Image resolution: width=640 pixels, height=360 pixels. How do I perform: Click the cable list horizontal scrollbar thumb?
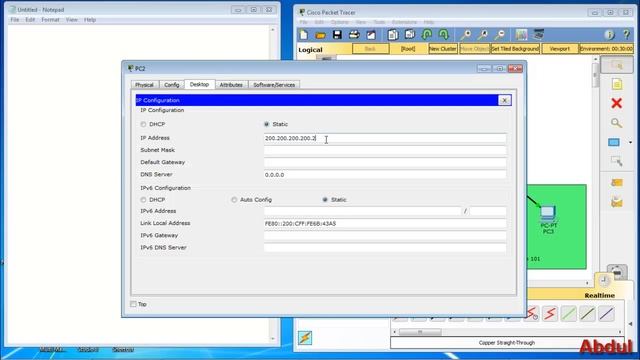[420, 332]
